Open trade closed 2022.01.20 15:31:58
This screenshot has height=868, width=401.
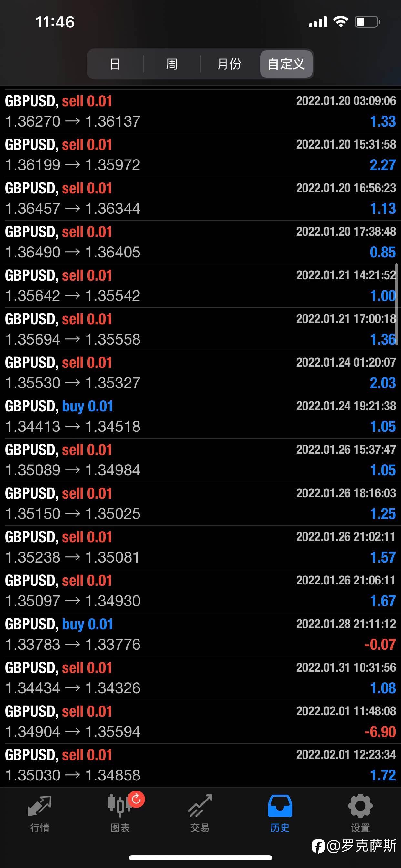coord(200,155)
